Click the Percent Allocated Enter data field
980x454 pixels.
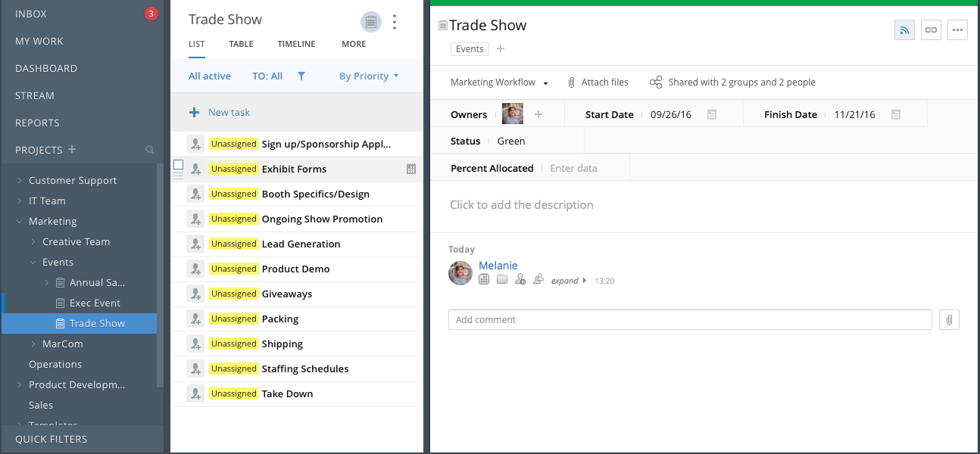[573, 168]
